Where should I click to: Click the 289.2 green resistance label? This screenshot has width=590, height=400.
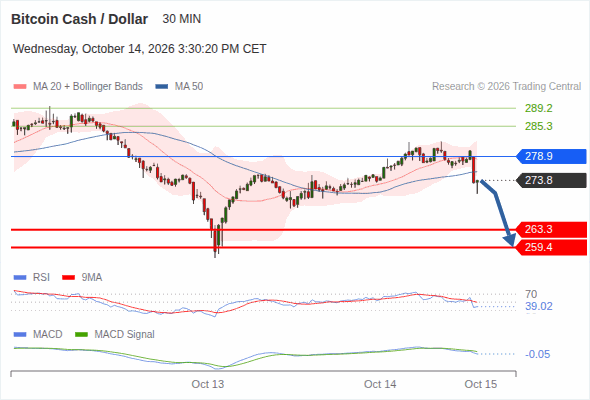pyautogui.click(x=539, y=108)
